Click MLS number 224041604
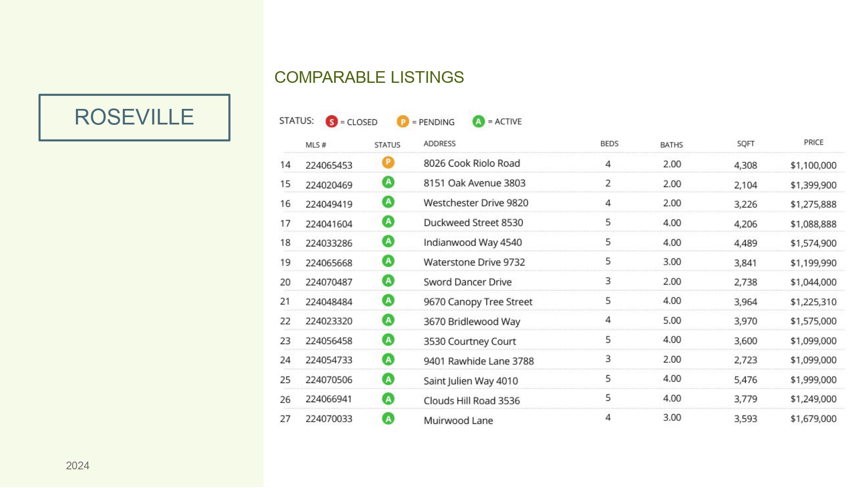The width and height of the screenshot is (868, 488). click(x=329, y=224)
